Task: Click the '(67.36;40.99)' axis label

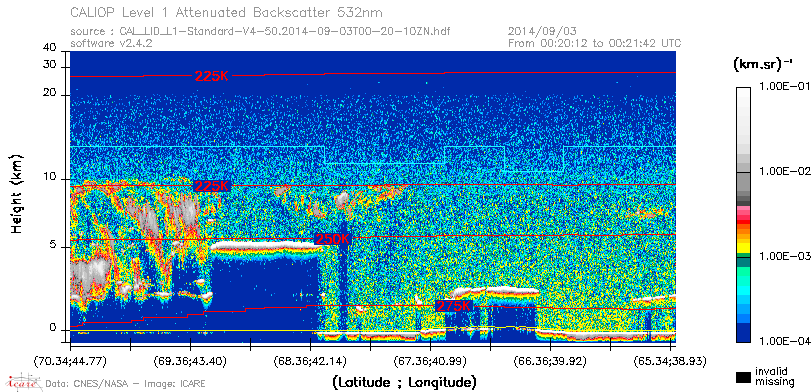Action: [x=430, y=360]
